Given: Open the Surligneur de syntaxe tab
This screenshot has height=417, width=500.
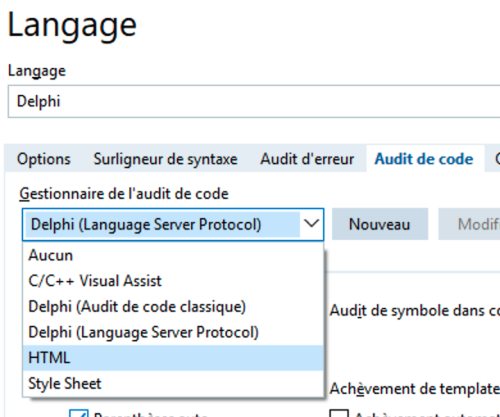Looking at the screenshot, I should (165, 159).
